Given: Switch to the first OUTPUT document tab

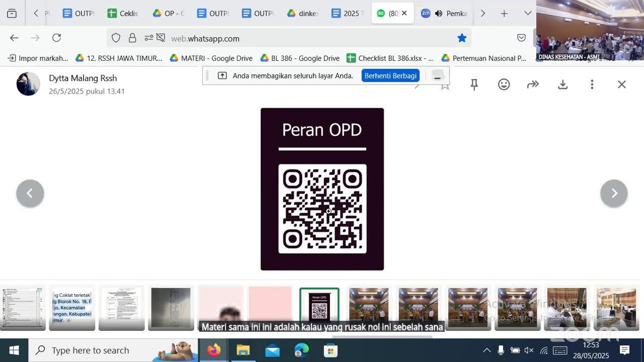Looking at the screenshot, I should point(78,14).
